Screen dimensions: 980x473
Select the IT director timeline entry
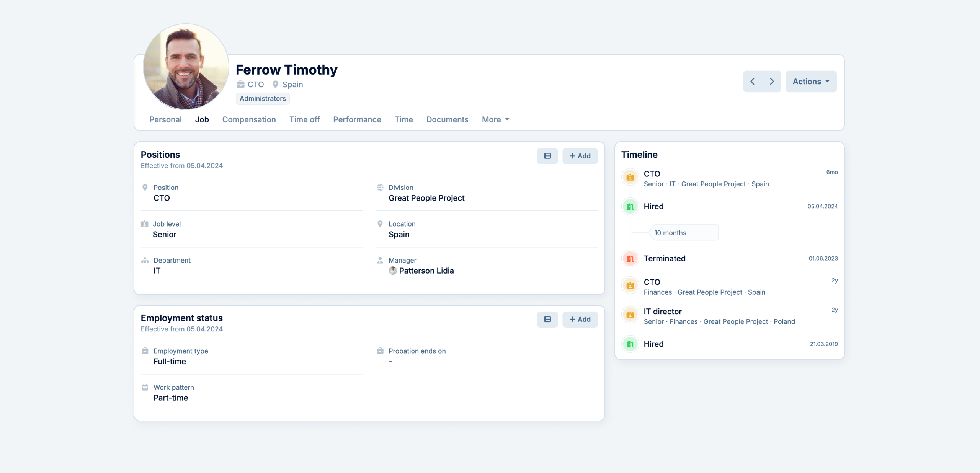coord(730,316)
